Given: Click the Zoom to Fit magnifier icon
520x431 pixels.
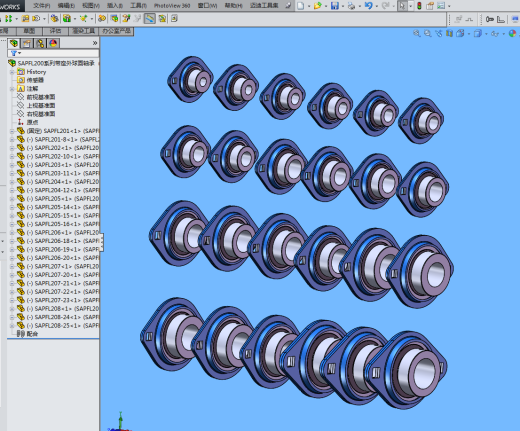Looking at the screenshot, I should (x=417, y=33).
